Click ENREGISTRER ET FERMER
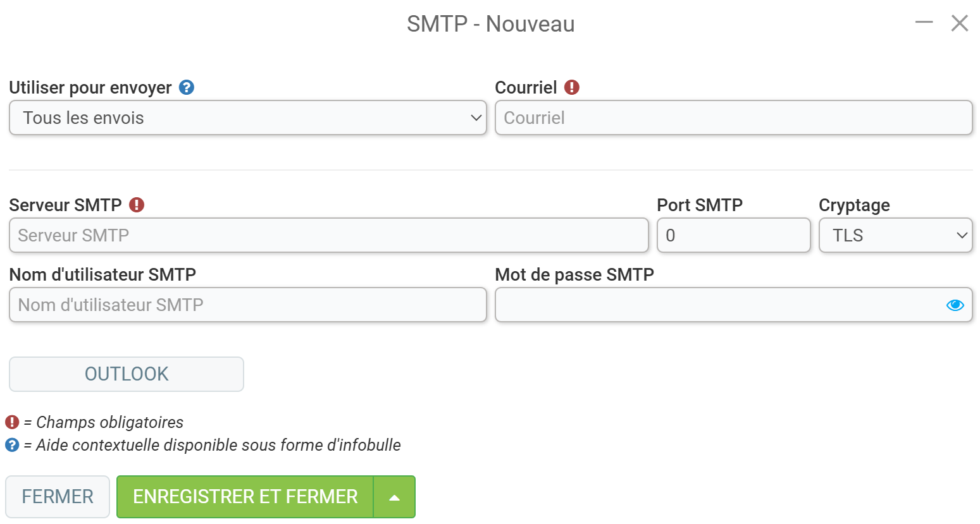The width and height of the screenshot is (980, 524). click(245, 497)
